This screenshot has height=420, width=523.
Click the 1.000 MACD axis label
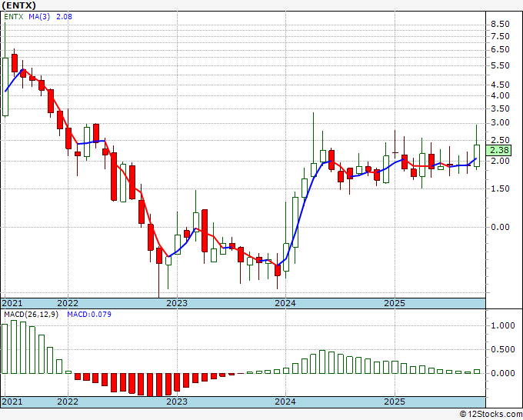[503, 325]
